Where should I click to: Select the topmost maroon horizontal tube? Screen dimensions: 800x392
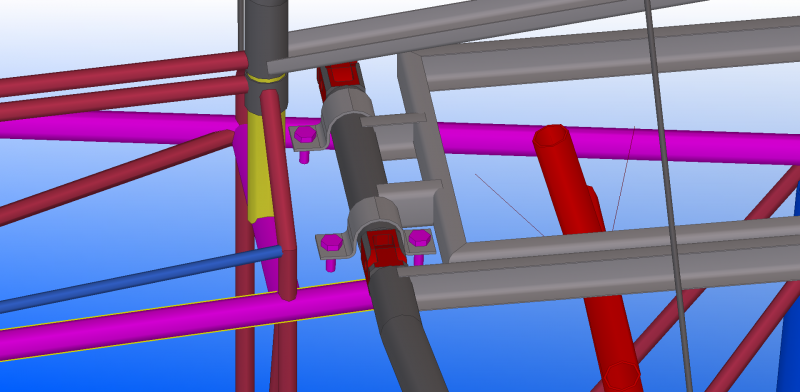point(122,73)
